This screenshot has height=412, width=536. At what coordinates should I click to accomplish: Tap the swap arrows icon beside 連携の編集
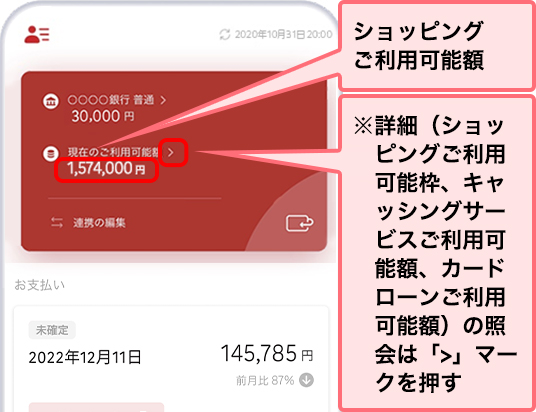[57, 222]
